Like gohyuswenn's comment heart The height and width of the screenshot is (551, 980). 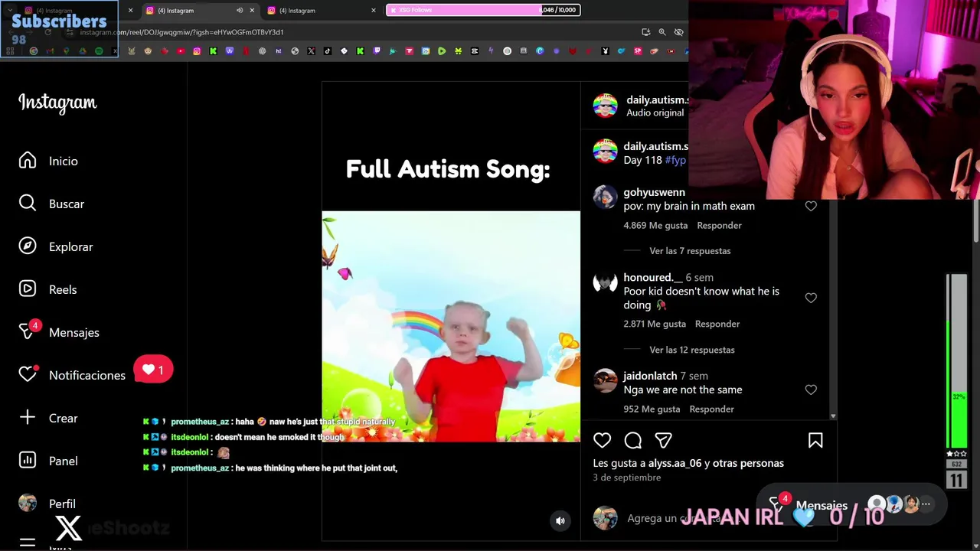pyautogui.click(x=811, y=206)
